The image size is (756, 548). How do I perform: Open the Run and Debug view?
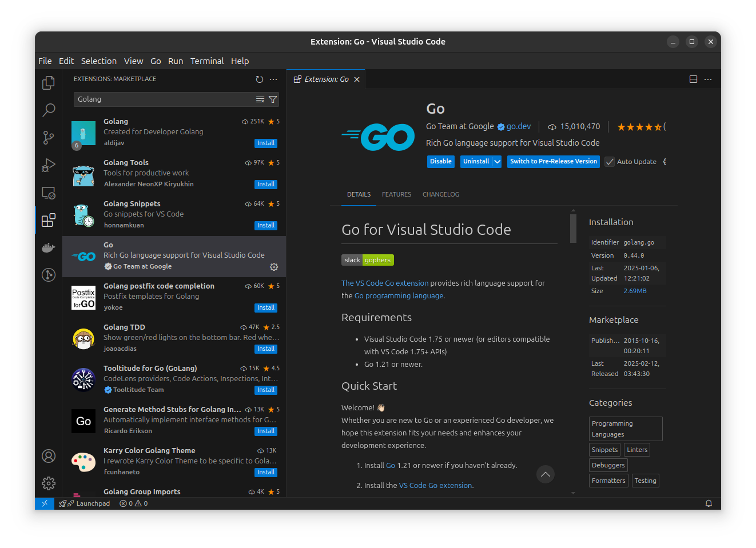pos(49,165)
